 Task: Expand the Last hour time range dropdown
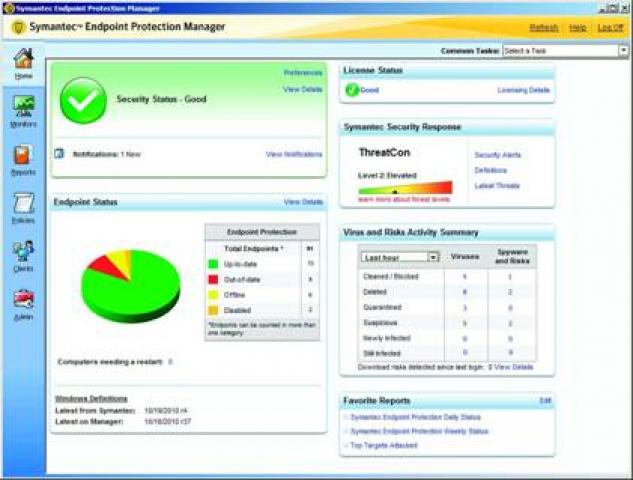tap(433, 257)
